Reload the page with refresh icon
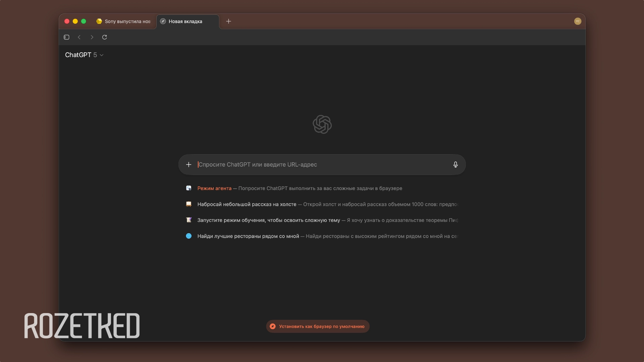 [105, 37]
